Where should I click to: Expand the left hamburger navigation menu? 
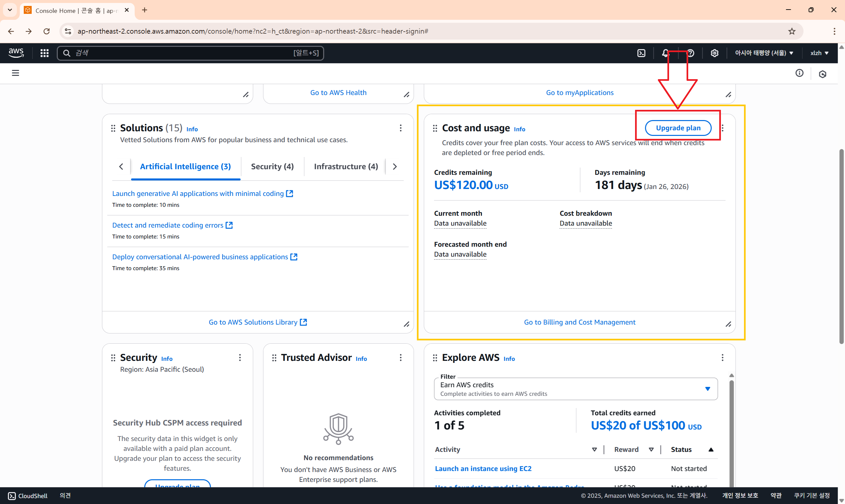pyautogui.click(x=15, y=73)
